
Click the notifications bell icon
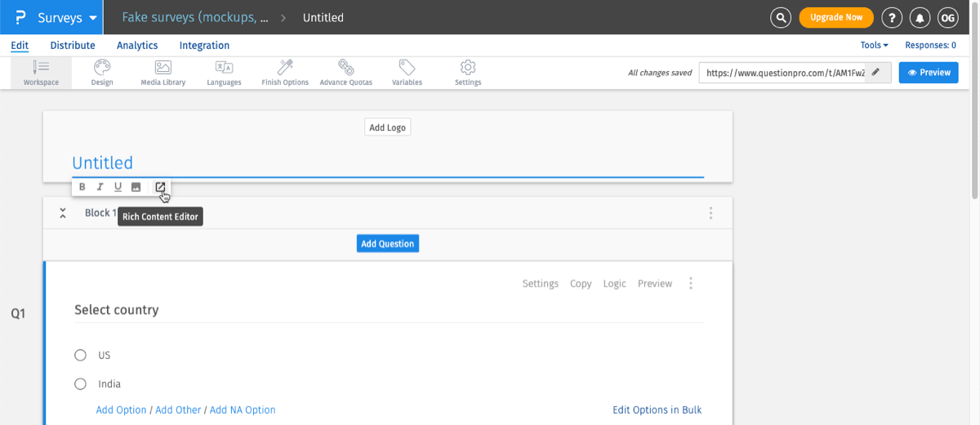920,17
